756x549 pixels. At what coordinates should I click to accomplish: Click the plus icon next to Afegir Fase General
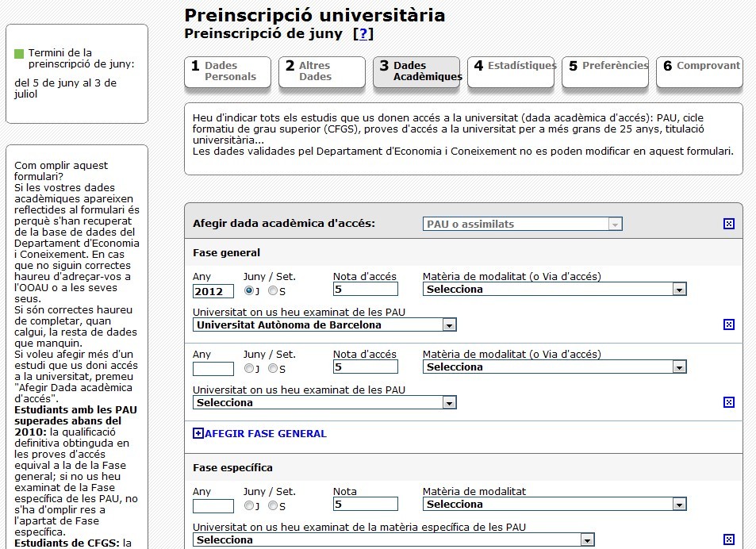click(198, 434)
